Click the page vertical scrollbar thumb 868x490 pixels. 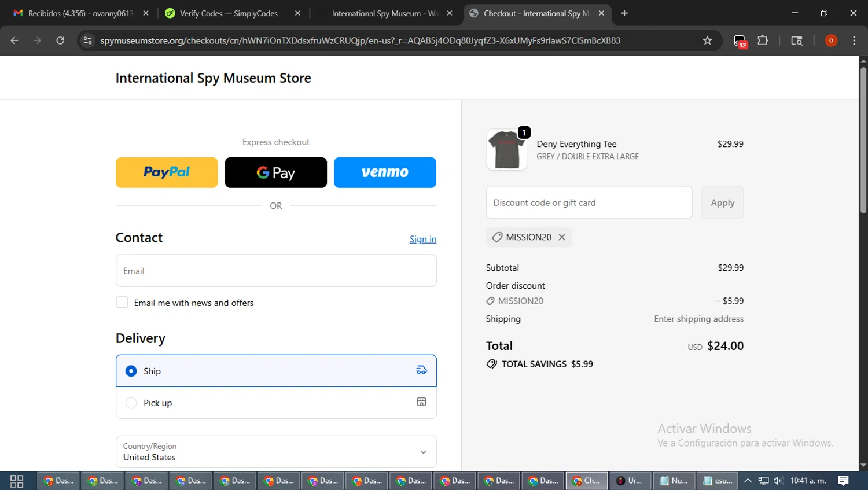pos(863,140)
